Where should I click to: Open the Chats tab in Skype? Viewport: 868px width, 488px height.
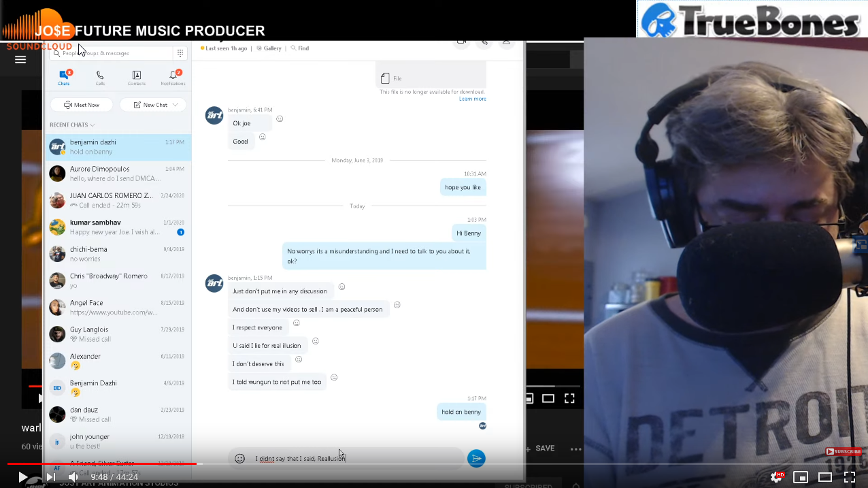tap(64, 78)
